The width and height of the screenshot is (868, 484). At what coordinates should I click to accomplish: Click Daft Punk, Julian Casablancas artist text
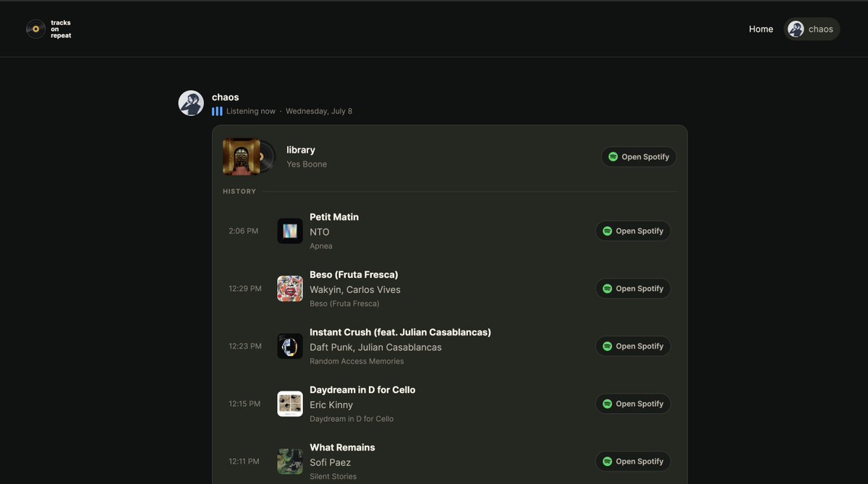coord(375,347)
